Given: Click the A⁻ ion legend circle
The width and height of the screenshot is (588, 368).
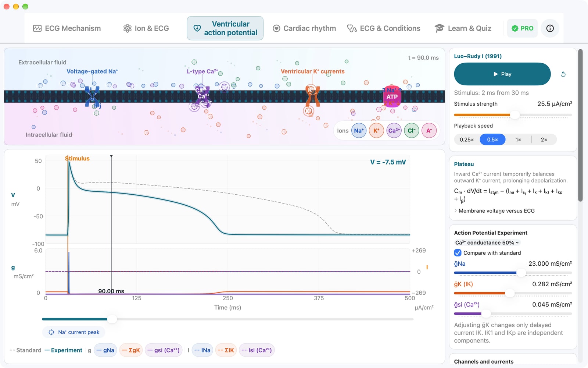Looking at the screenshot, I should tap(429, 131).
